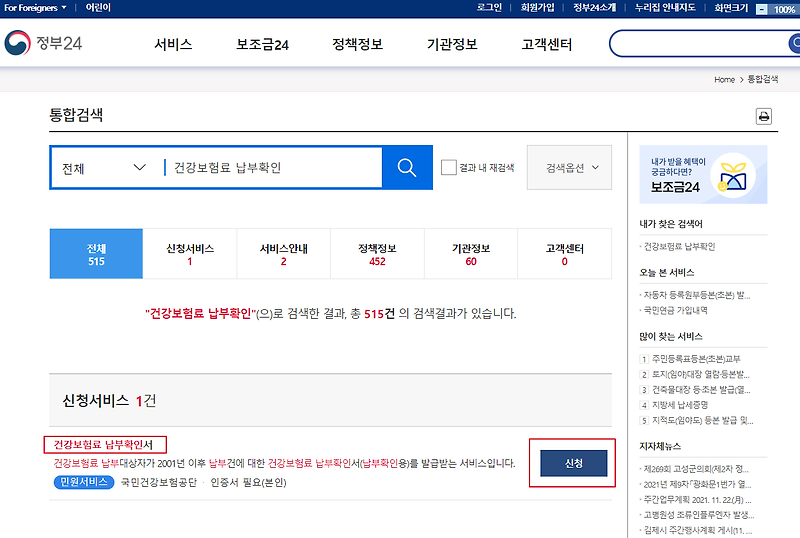
Task: Click the Home breadcrumb link
Action: coord(724,80)
